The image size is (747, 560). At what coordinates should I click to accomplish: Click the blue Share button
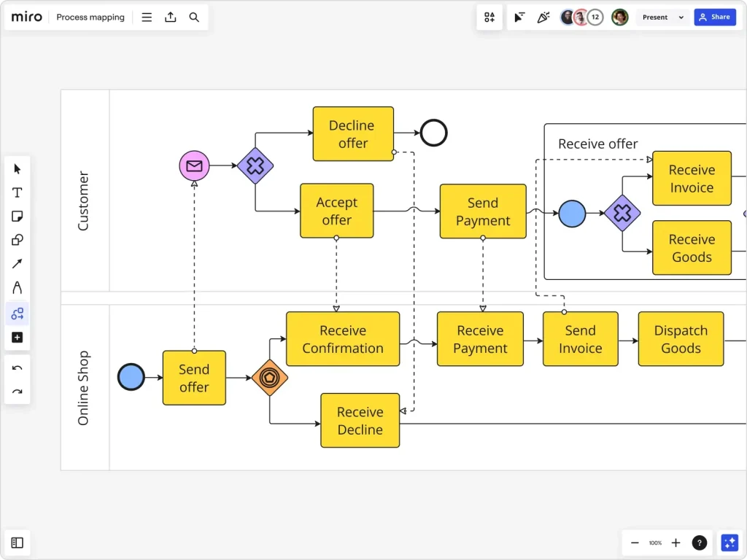(714, 17)
